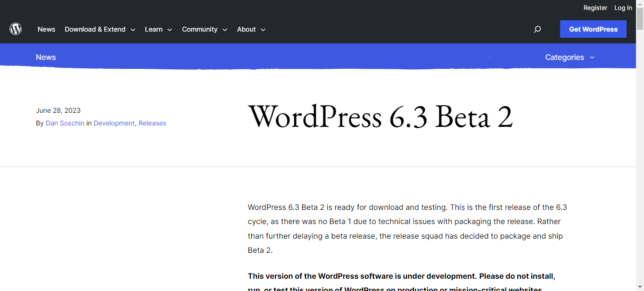This screenshot has height=291, width=644.
Task: Open the Register link
Action: 595,8
